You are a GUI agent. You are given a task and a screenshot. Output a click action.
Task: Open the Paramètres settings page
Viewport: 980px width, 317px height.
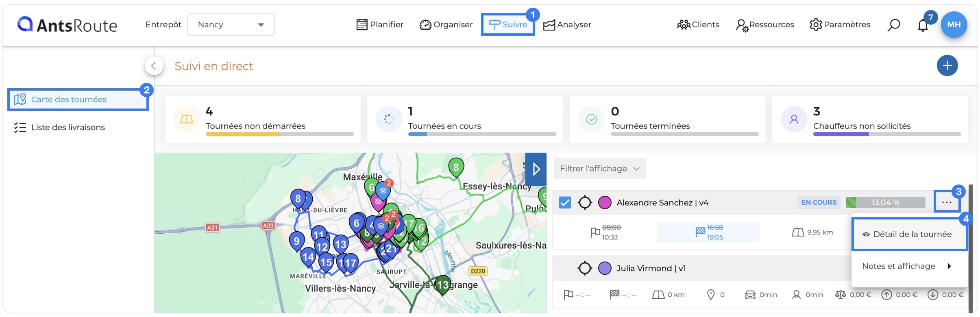pos(840,25)
